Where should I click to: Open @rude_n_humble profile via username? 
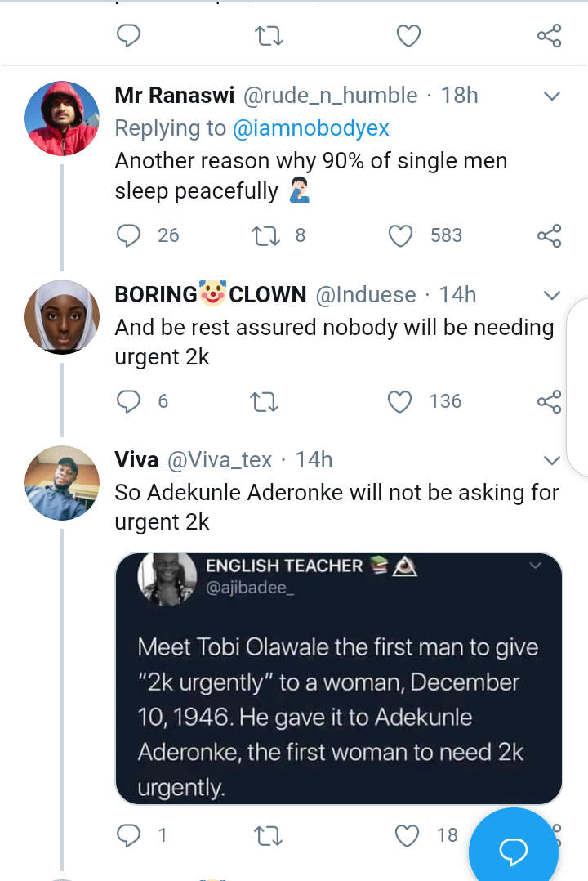click(x=330, y=96)
